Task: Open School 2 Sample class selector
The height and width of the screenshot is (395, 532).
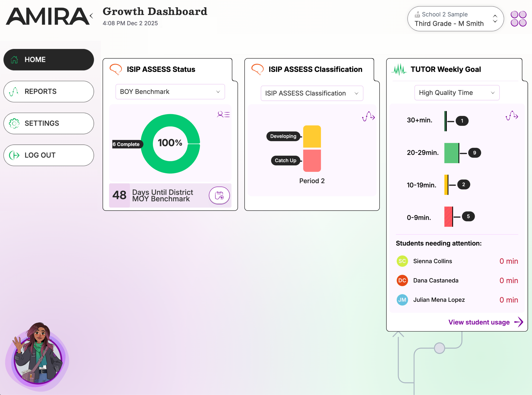Action: tap(455, 19)
